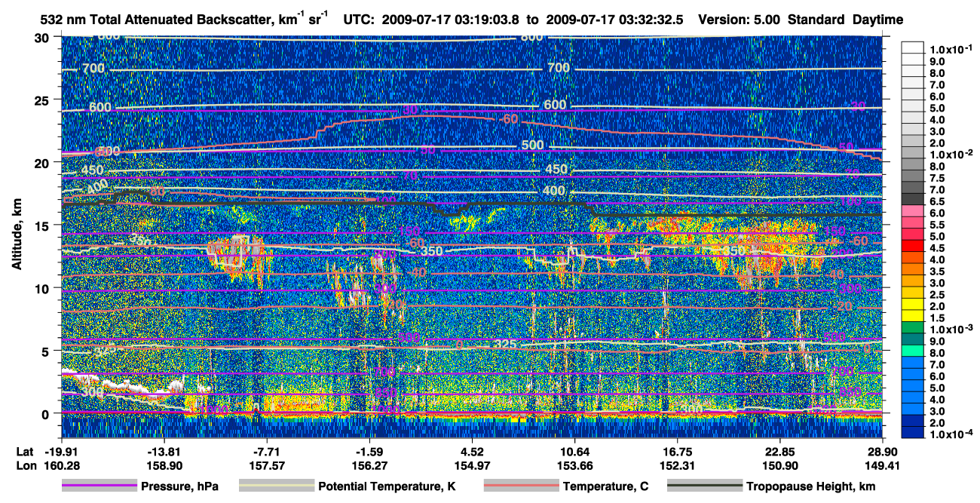Click latitude value "-13.81"
This screenshot has height=503, width=980.
coord(164,451)
